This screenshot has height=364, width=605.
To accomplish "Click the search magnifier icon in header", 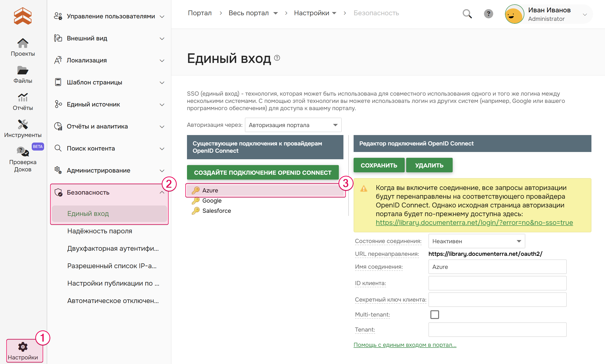I will click(x=467, y=14).
